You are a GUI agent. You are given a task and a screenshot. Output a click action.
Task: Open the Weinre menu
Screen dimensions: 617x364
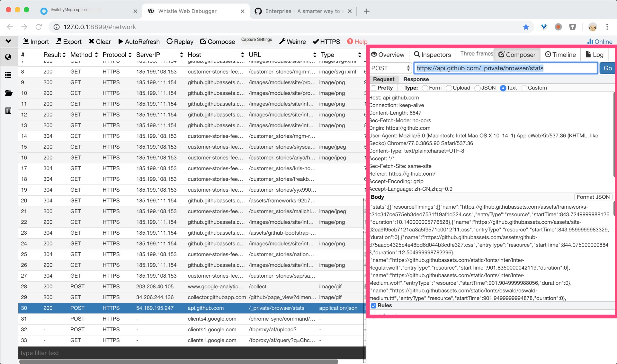(292, 42)
